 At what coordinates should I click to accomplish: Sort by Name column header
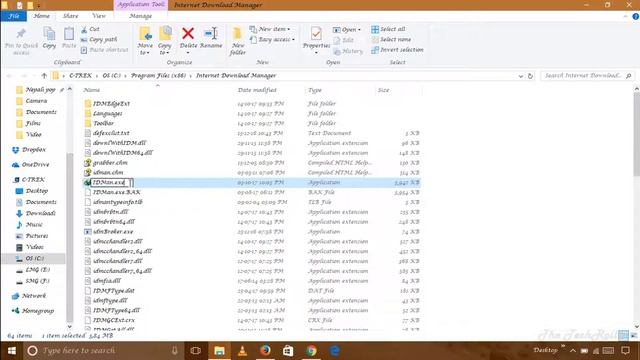pos(92,90)
